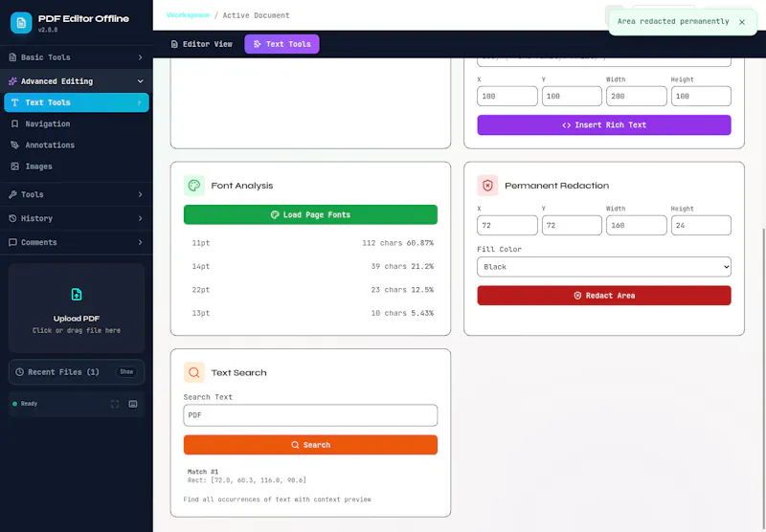Click the Match #1 search result
Viewport: 766px width, 532px height.
(310, 476)
